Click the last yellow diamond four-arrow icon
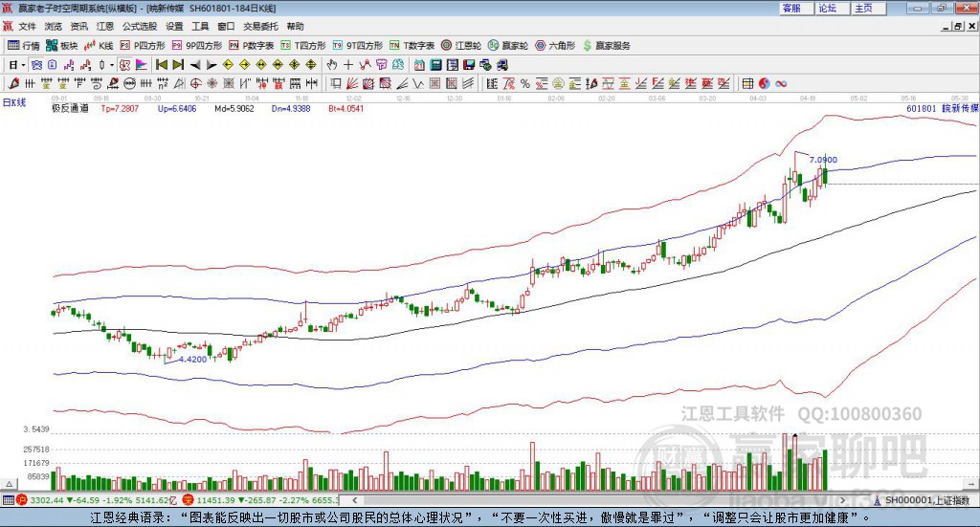Viewport: 980px width, 527px height. tap(311, 65)
